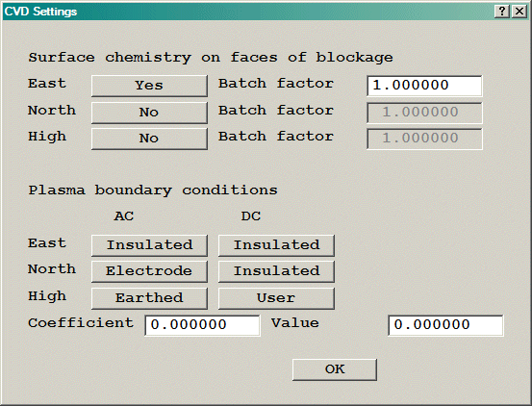Select the North batch factor field
The image size is (532, 406).
(x=424, y=113)
